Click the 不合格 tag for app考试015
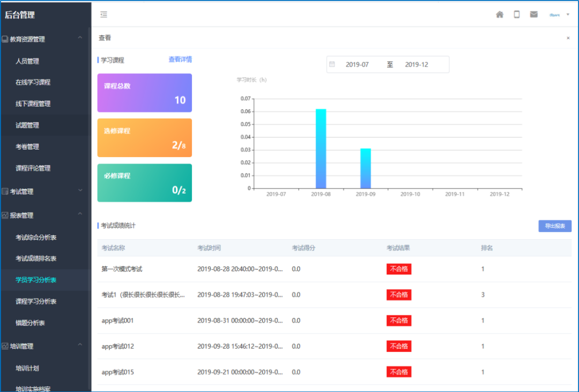Image resolution: width=579 pixels, height=392 pixels. pyautogui.click(x=399, y=372)
